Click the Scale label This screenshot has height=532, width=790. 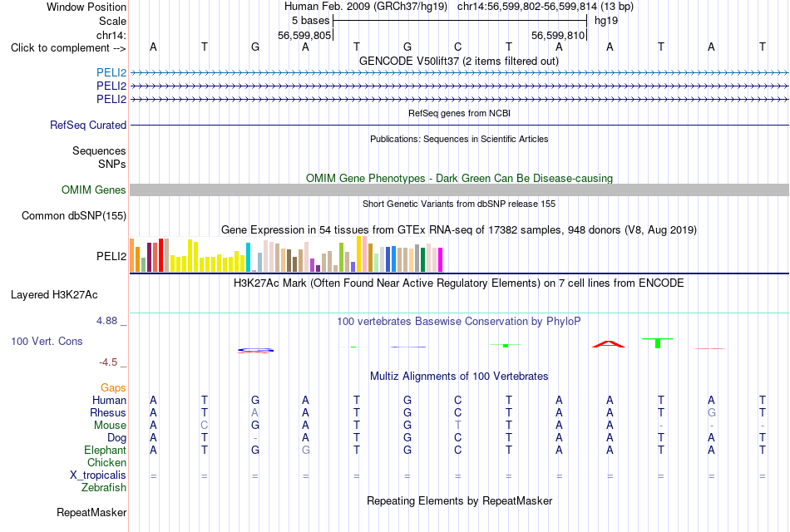coord(112,21)
